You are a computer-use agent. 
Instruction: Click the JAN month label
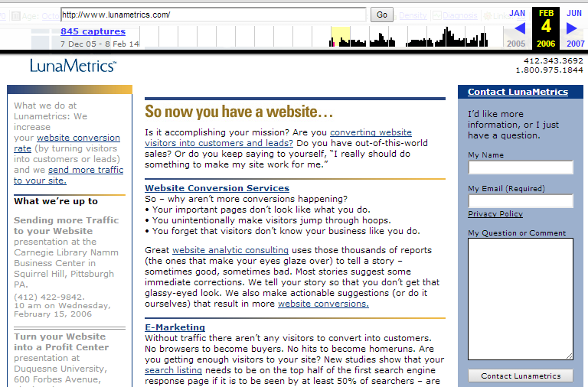click(517, 13)
